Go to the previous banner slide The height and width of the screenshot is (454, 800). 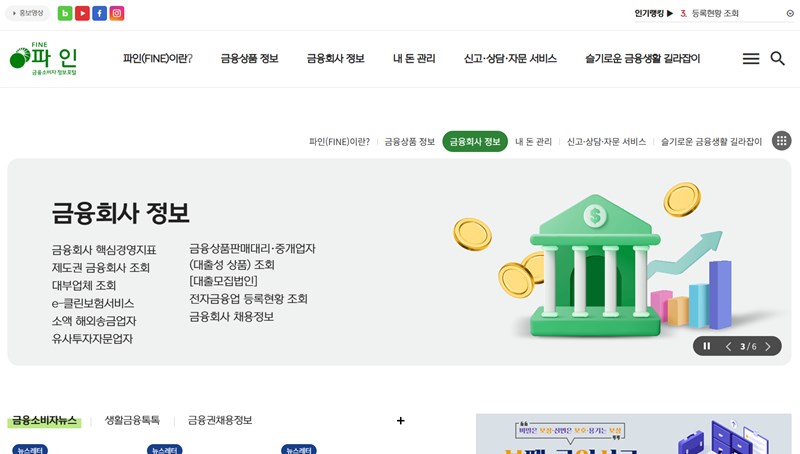pyautogui.click(x=728, y=346)
